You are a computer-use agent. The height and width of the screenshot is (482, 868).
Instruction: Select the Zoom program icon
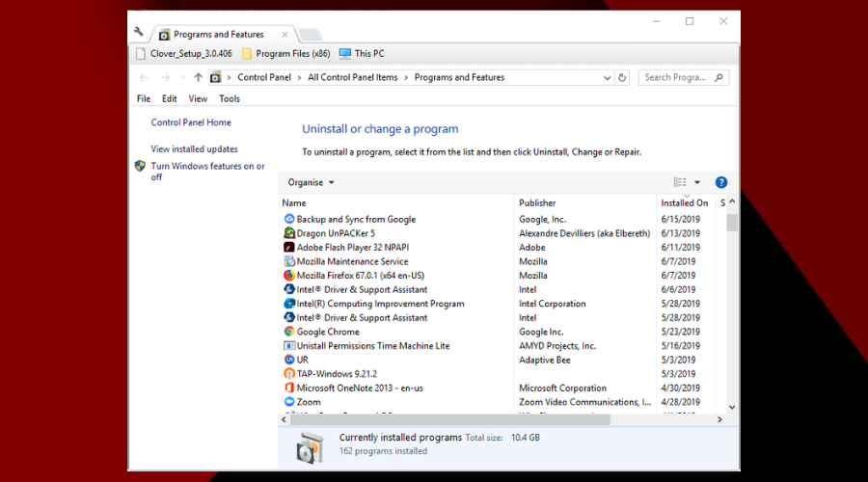pos(289,402)
